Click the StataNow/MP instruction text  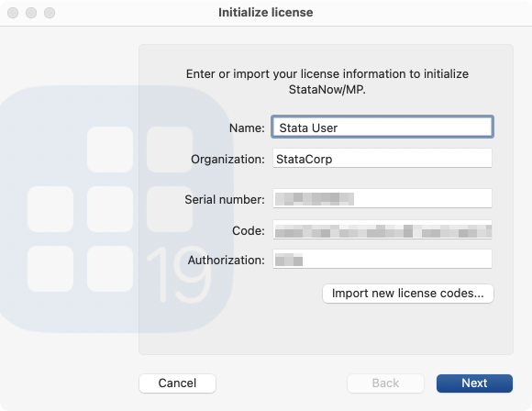(327, 82)
